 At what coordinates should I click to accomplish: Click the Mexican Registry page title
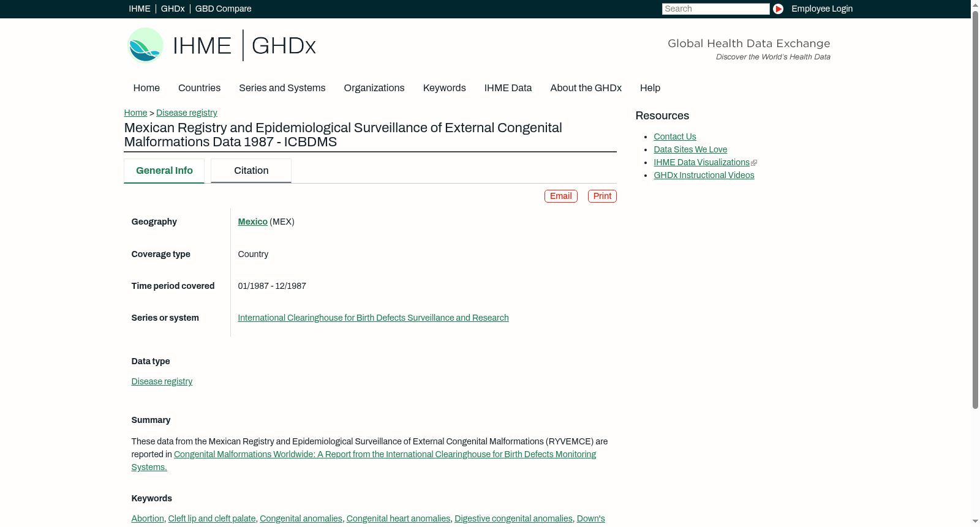[343, 135]
